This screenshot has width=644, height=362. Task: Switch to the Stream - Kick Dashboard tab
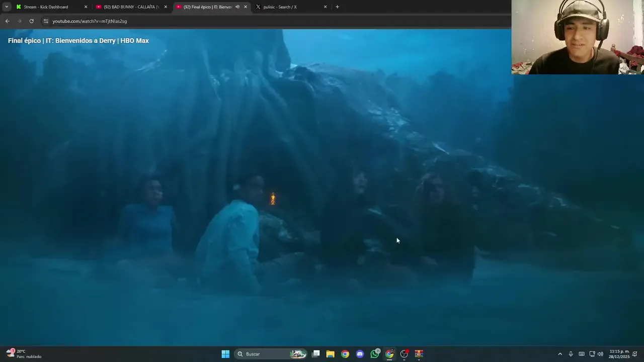click(51, 7)
